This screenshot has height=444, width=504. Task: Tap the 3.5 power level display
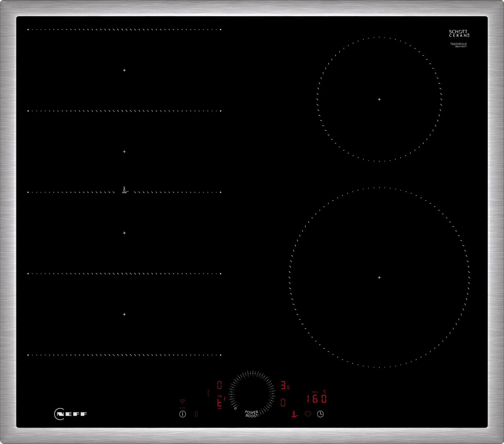click(284, 384)
